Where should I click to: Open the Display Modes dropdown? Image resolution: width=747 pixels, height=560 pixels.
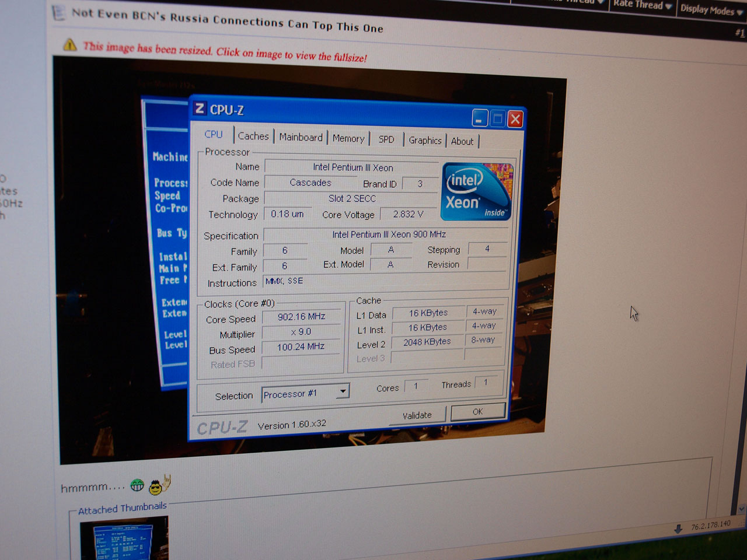pos(711,9)
